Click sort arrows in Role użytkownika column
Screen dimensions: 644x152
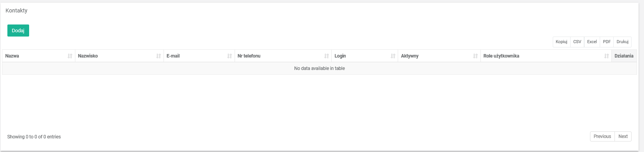pos(607,56)
